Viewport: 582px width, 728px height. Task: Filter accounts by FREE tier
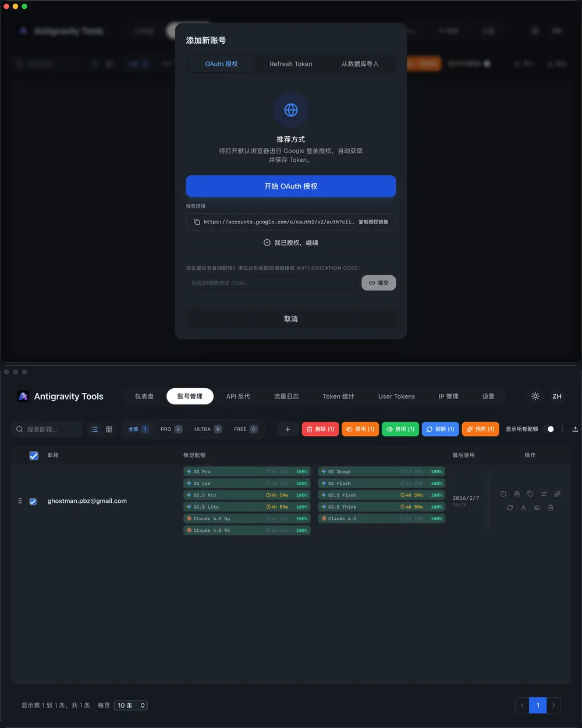tap(246, 429)
